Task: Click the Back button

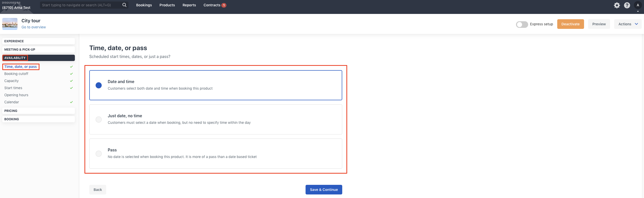Action: (x=98, y=190)
